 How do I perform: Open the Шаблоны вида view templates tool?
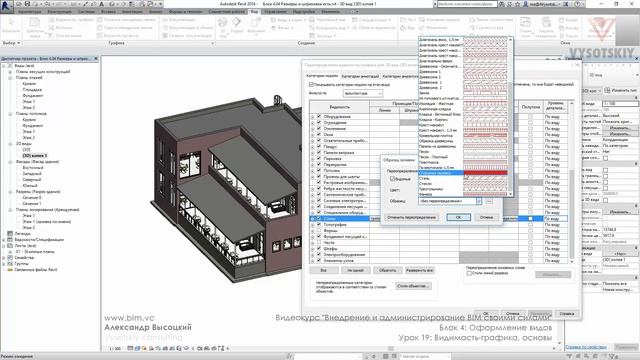[35, 27]
